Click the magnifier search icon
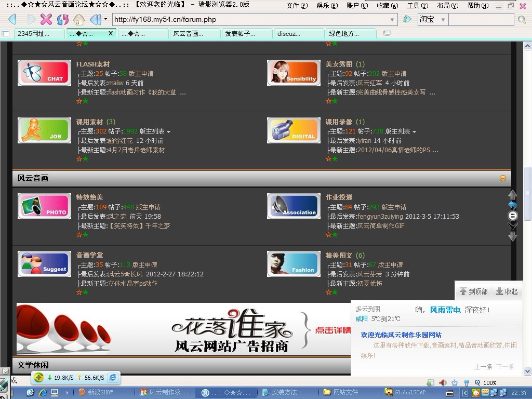 pyautogui.click(x=522, y=19)
